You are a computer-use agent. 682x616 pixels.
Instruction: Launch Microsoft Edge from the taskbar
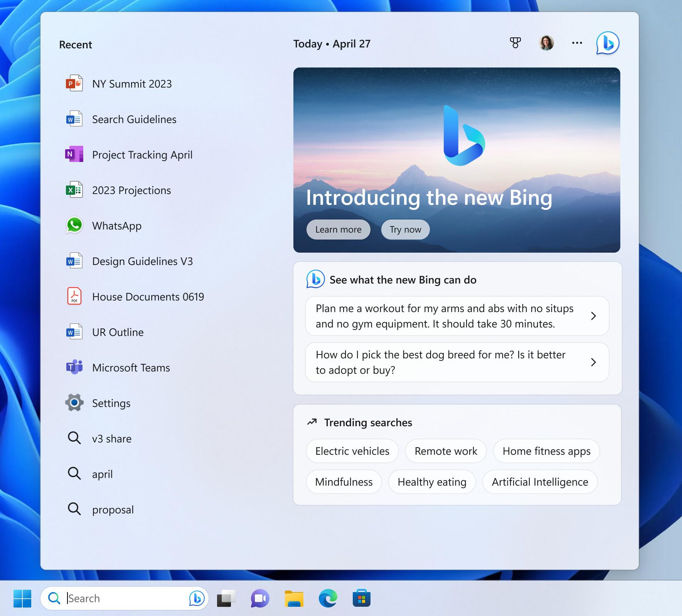[x=328, y=598]
